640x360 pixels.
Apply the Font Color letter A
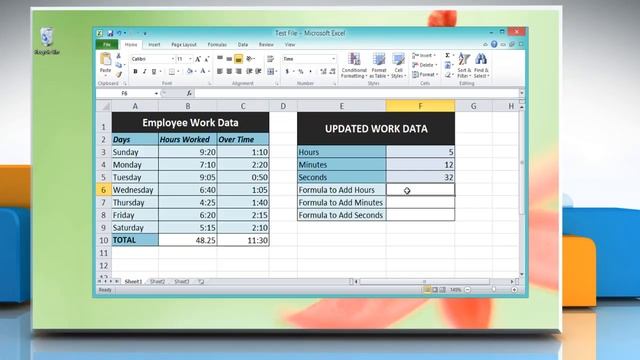(203, 71)
